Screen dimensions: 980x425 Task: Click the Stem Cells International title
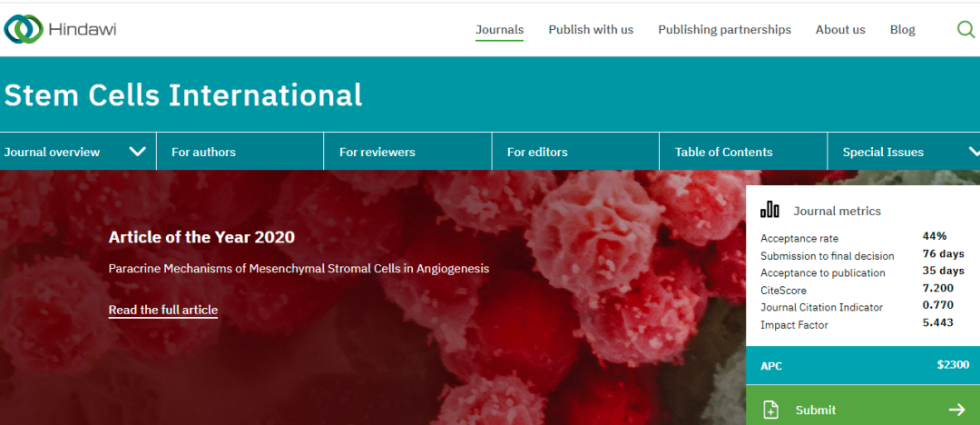tap(182, 94)
